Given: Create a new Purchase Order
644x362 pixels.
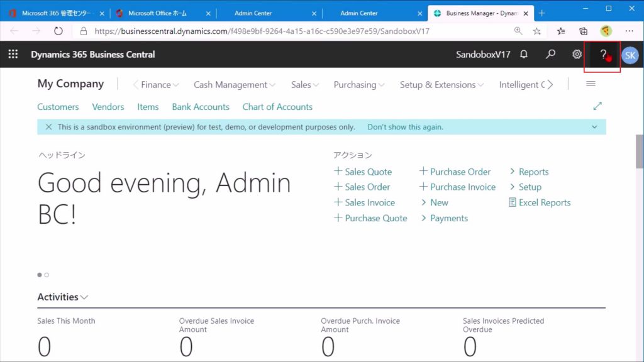Looking at the screenshot, I should pyautogui.click(x=455, y=172).
